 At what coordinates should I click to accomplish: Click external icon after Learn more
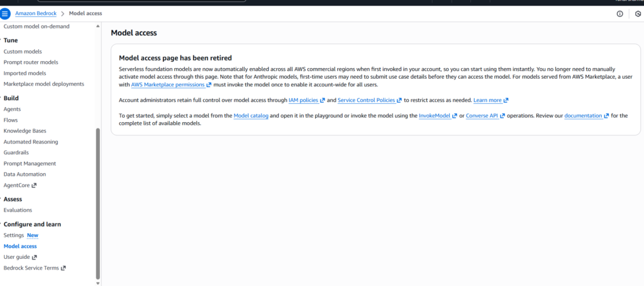click(506, 100)
